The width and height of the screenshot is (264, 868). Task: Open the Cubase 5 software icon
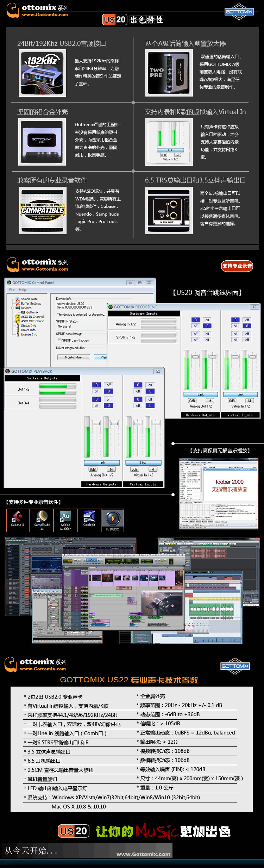[18, 520]
